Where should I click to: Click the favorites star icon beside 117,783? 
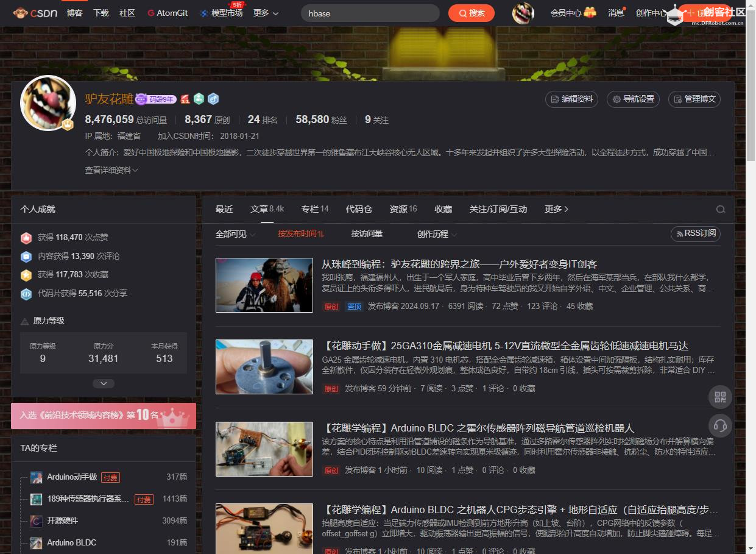pos(26,275)
